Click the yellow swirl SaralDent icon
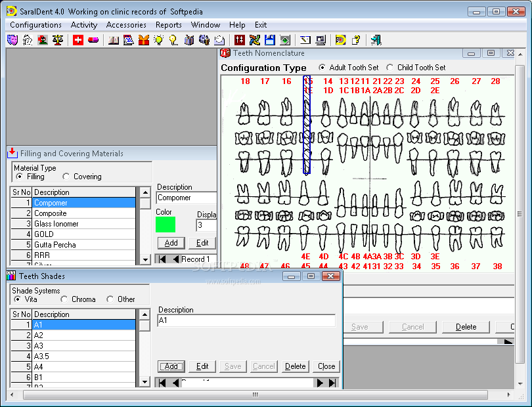This screenshot has height=407, width=532. (341, 40)
